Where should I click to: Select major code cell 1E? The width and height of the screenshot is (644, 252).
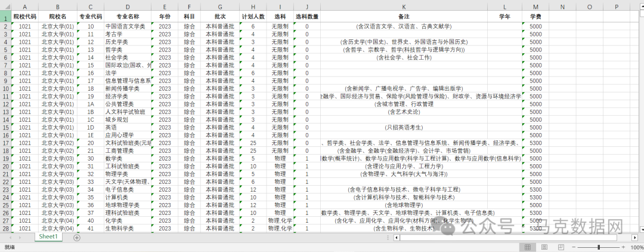[91, 135]
